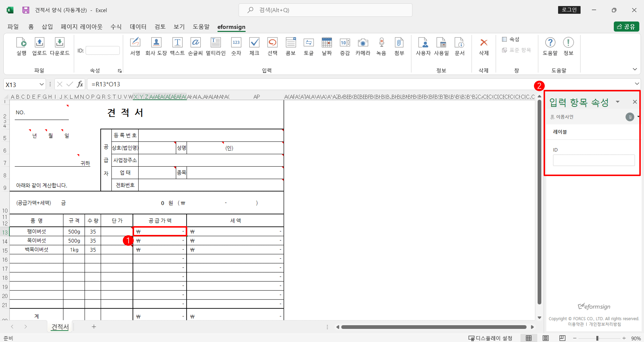The height and width of the screenshot is (342, 644).
Task: Click the Login (로그인) button
Action: 569,10
